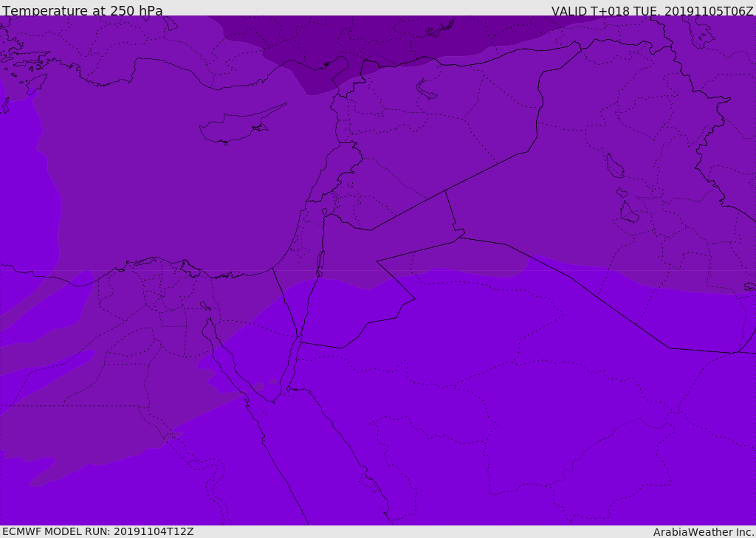Click the 'VALID T+018 TUE. 20191105T06Z' label

click(x=653, y=10)
